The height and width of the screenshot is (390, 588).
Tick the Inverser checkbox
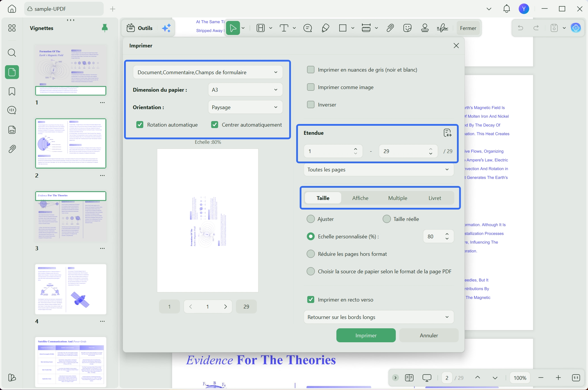click(311, 104)
